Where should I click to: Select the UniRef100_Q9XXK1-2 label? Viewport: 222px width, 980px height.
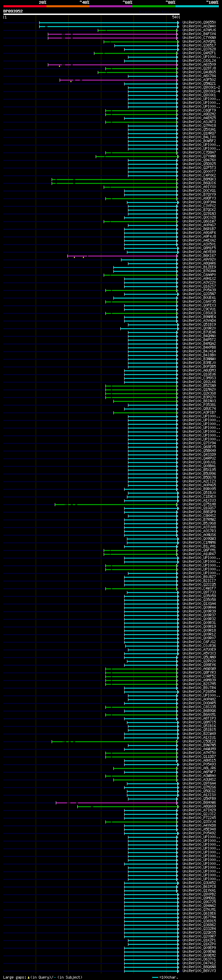pos(201,88)
